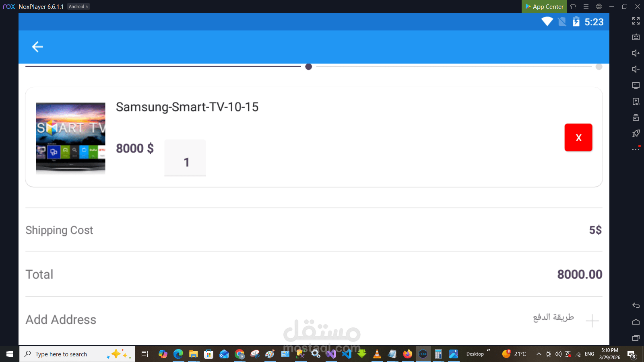The height and width of the screenshot is (362, 644).
Task: Open the NoxPlayer hamburger menu
Action: 586,6
